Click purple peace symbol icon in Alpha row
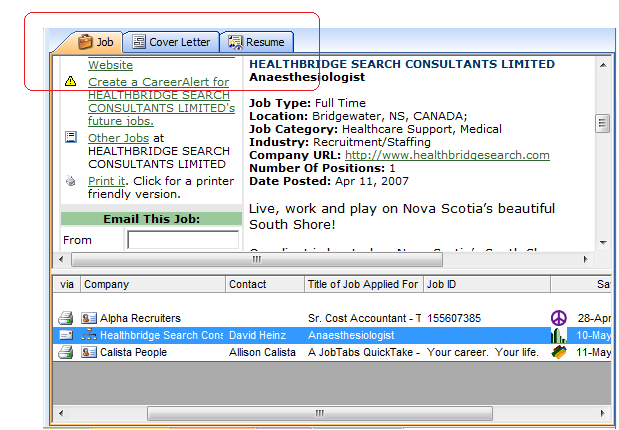 [559, 318]
